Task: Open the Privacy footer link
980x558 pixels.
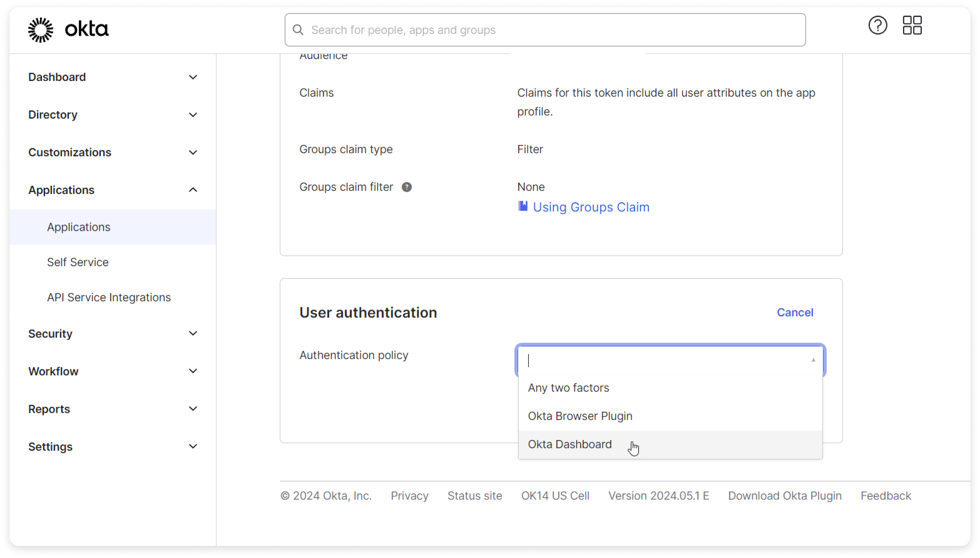Action: tap(409, 495)
